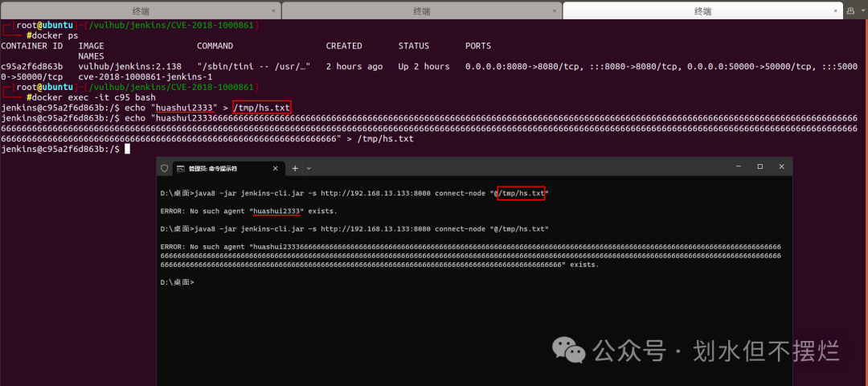Maximize the Windows Terminal window
The width and height of the screenshot is (868, 386).
760,166
